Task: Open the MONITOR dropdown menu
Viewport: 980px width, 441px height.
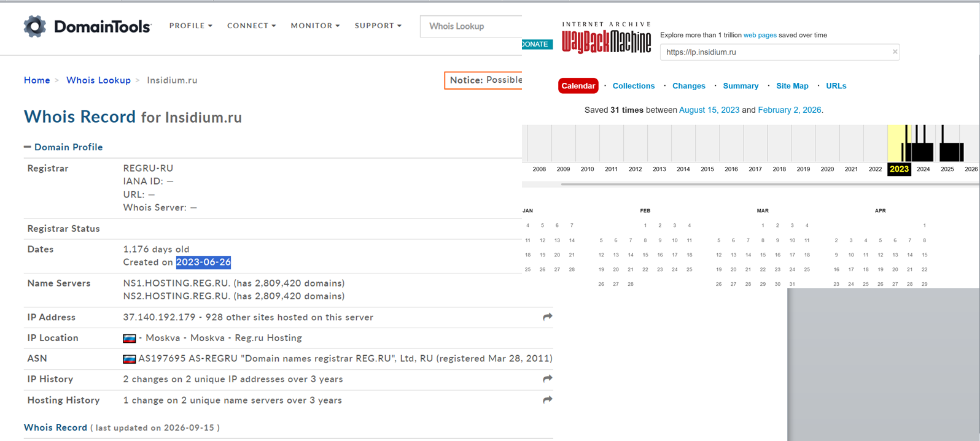Action: (315, 26)
